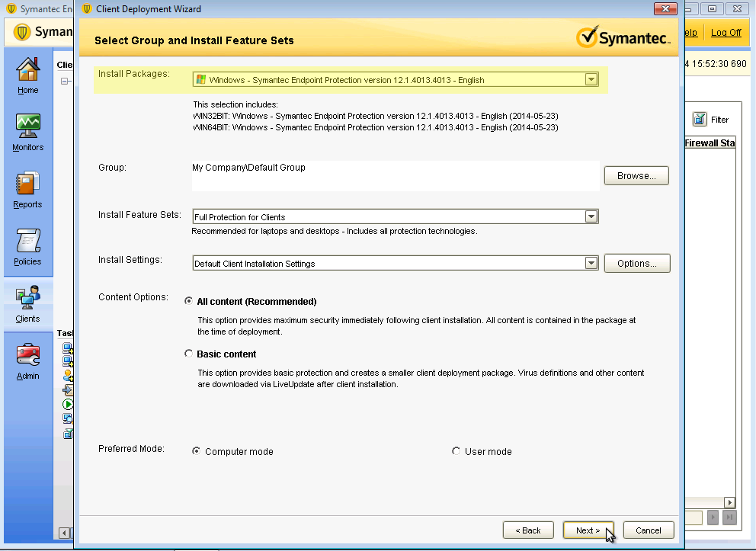Click the Content Options label
The image size is (756, 551).
(x=133, y=297)
